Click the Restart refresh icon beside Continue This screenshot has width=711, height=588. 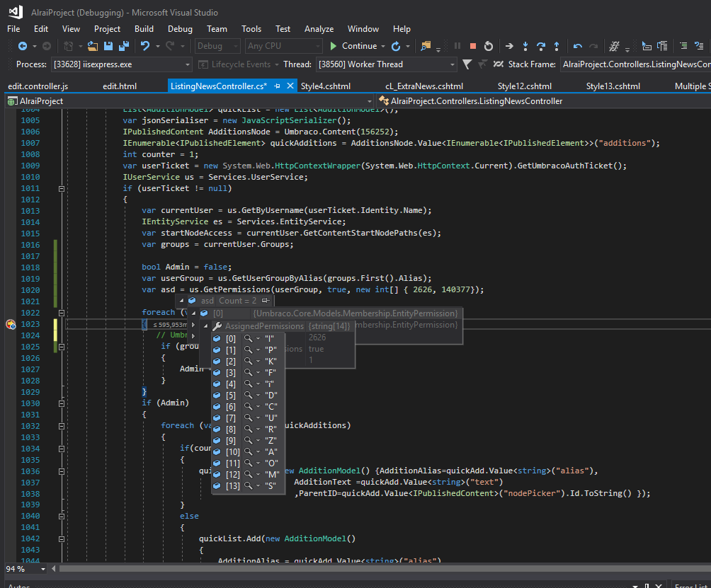(x=396, y=46)
